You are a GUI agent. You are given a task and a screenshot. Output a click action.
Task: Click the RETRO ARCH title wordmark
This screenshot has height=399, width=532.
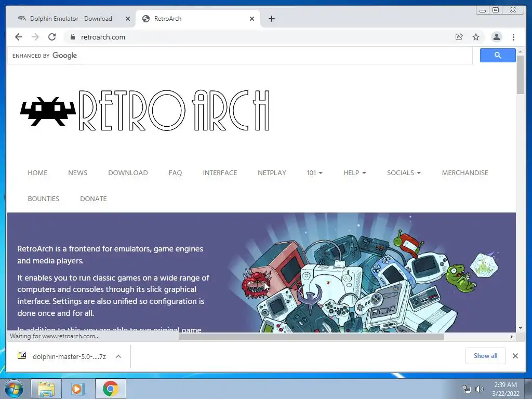coord(174,111)
